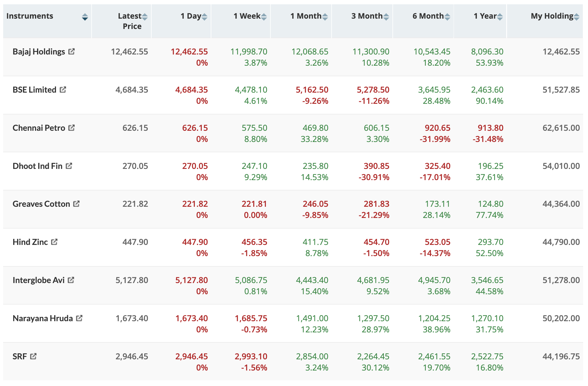Sort by 1 Day column arrow
The width and height of the screenshot is (588, 386).
coord(204,17)
